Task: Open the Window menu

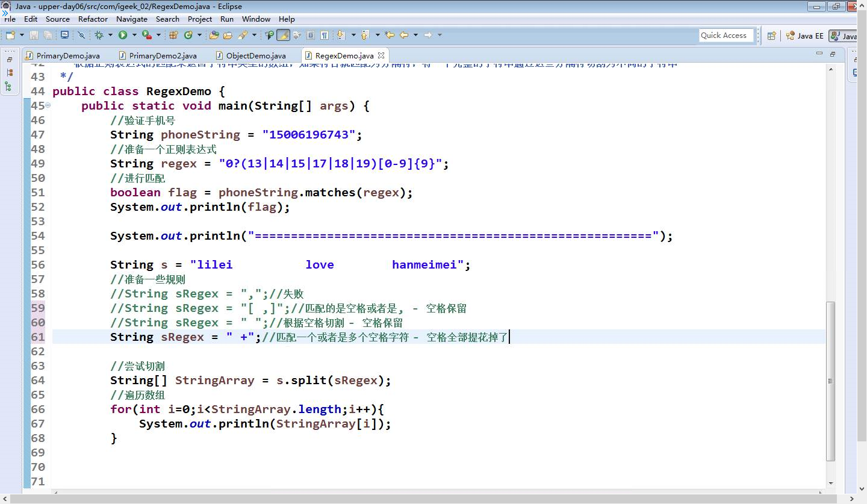Action: click(256, 19)
